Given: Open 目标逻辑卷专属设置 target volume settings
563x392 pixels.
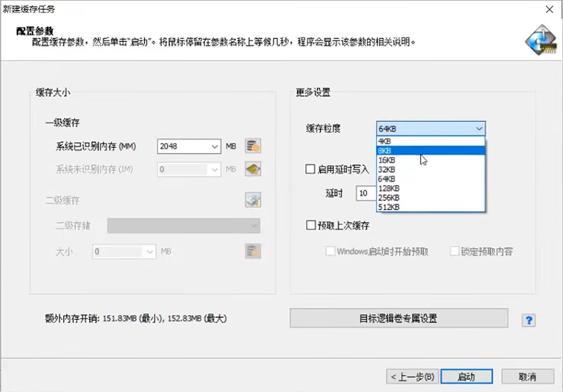Looking at the screenshot, I should point(399,318).
